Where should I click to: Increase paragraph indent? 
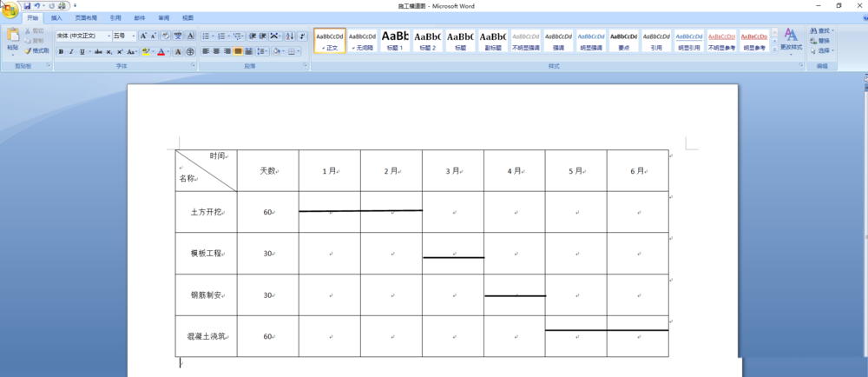(x=263, y=36)
